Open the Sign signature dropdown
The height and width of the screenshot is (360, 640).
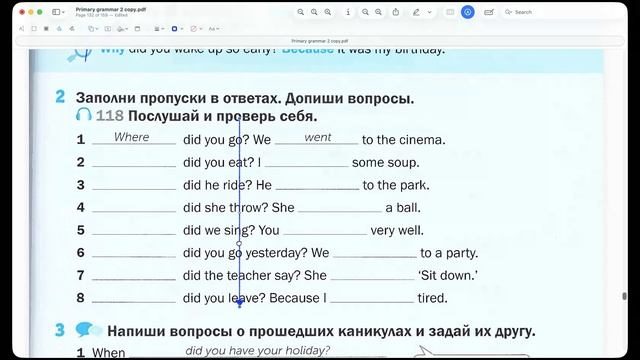(x=122, y=29)
